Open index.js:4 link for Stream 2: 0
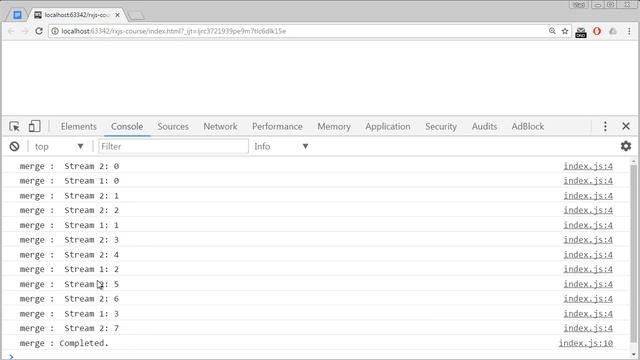This screenshot has width=640, height=360. [588, 166]
